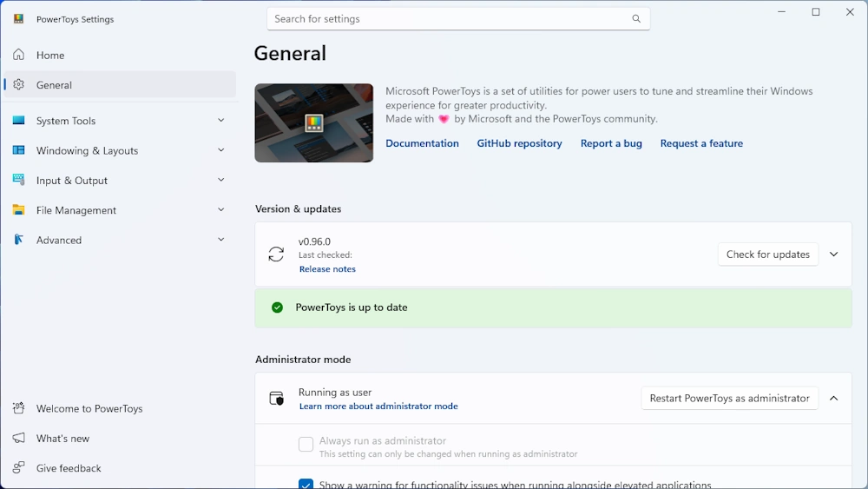Click the Advanced category icon

point(18,240)
